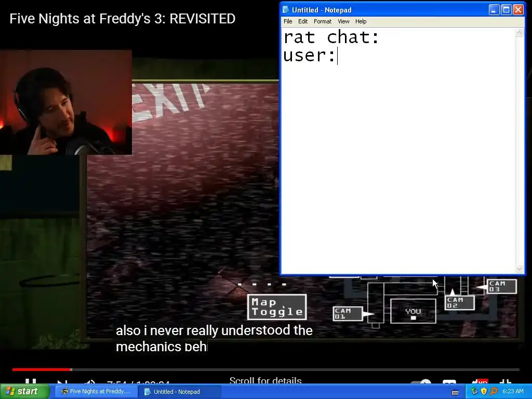The height and width of the screenshot is (399, 532).
Task: Open the security shield tray icon
Action: click(x=484, y=391)
